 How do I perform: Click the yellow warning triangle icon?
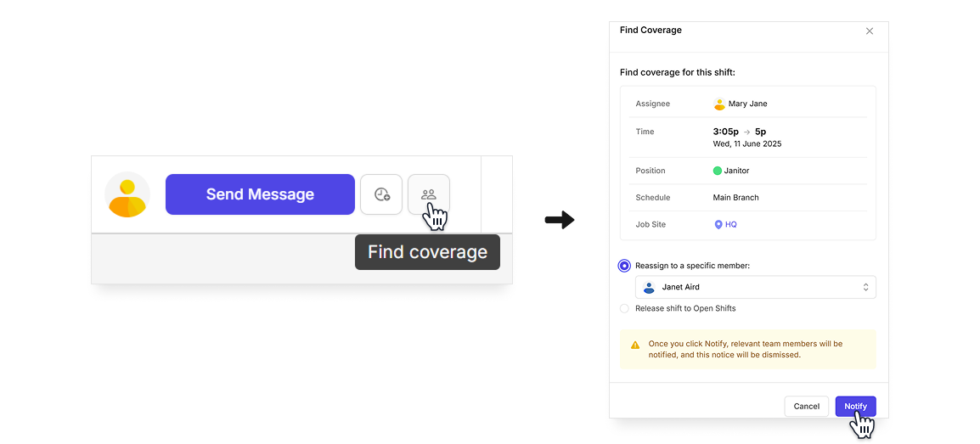tap(635, 345)
